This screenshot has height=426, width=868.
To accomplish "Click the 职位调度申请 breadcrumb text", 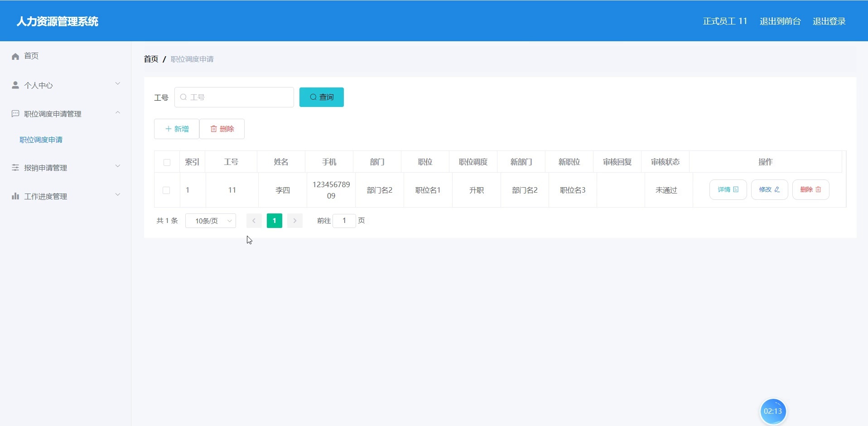I will pos(192,59).
